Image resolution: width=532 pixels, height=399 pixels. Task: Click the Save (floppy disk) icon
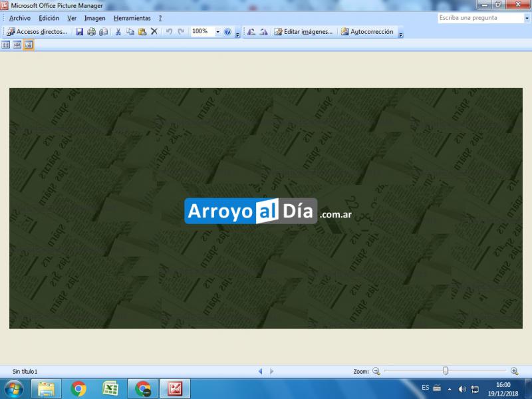point(79,32)
